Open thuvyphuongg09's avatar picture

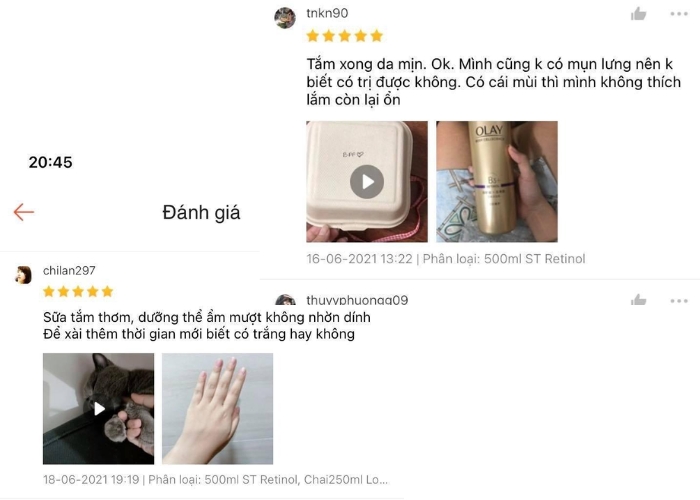[x=285, y=300]
